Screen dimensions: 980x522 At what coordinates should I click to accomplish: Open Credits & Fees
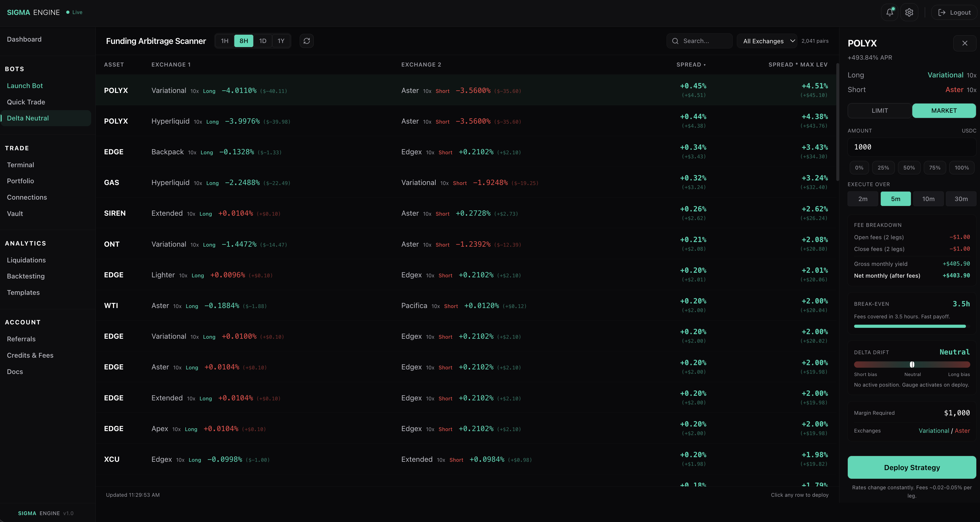point(30,355)
